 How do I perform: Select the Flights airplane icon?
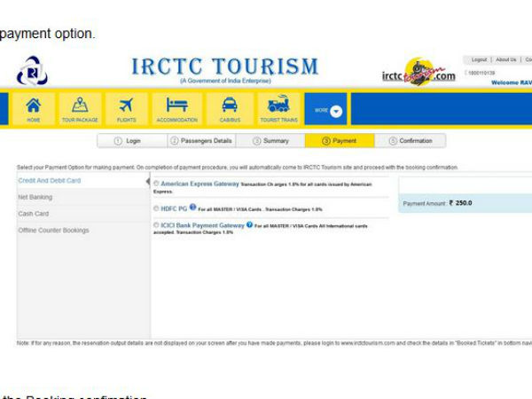(x=127, y=108)
